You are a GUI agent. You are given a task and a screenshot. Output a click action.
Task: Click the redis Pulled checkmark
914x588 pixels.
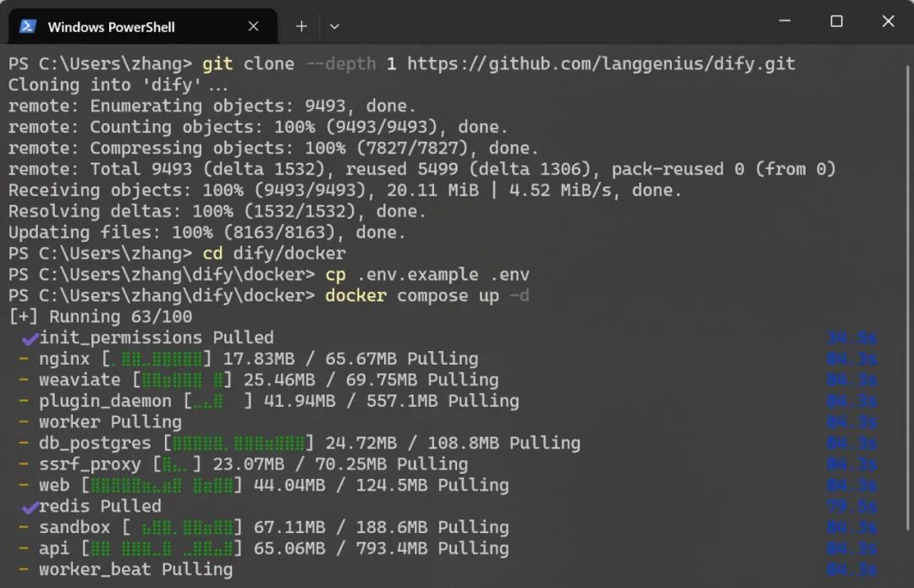(x=30, y=507)
